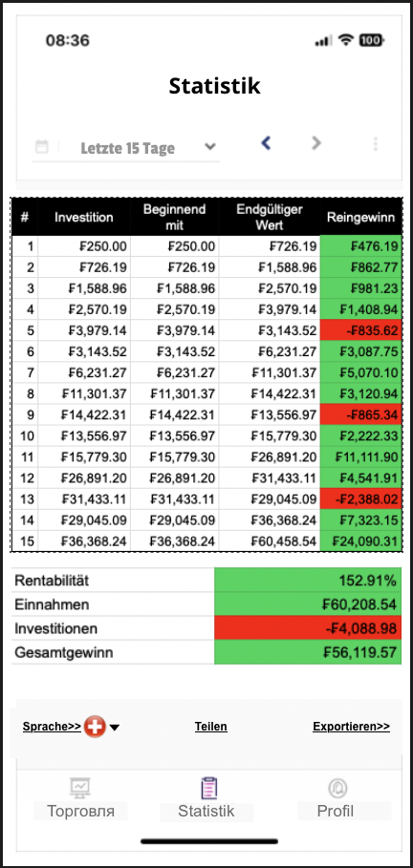This screenshot has width=413, height=868.
Task: Tap the Profil icon in bottom bar
Action: 337,788
